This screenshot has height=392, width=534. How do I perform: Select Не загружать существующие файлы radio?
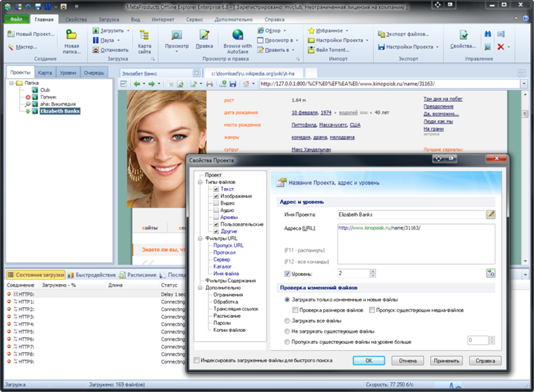(287, 331)
